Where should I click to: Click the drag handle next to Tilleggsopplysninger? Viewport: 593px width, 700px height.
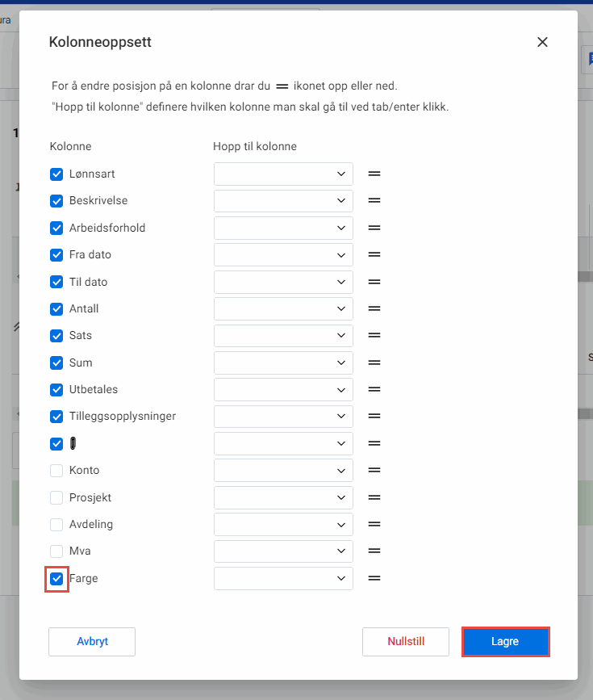[x=374, y=417]
